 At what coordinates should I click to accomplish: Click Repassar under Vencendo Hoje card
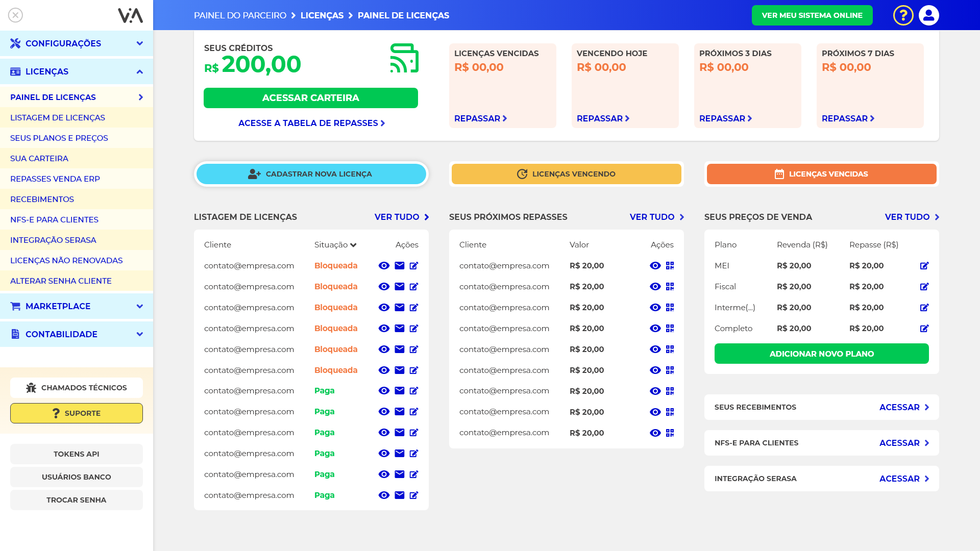pyautogui.click(x=603, y=118)
